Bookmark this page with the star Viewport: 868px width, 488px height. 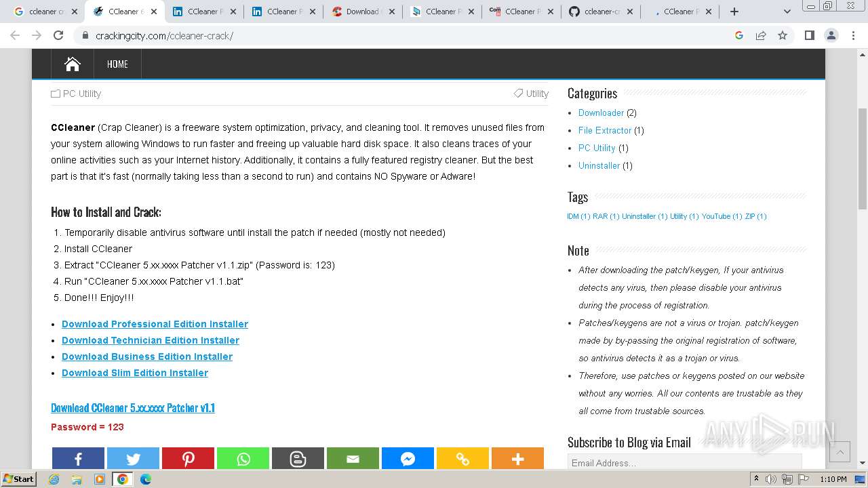(x=783, y=35)
